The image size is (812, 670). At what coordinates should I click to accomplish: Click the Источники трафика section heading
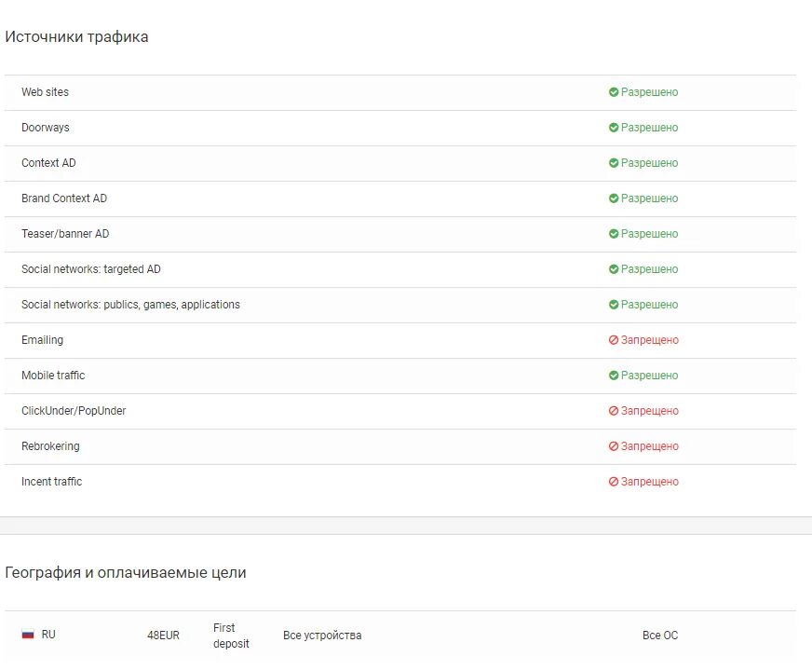coord(76,37)
